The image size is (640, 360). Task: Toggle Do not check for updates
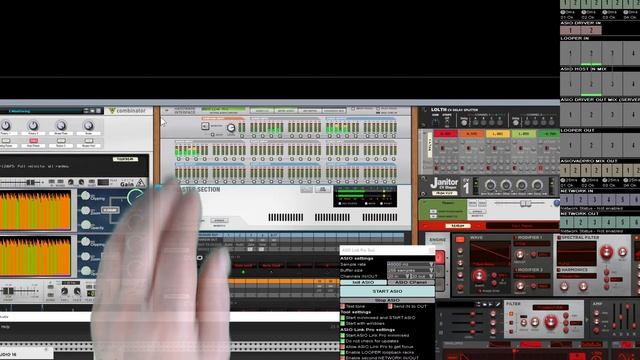click(343, 341)
